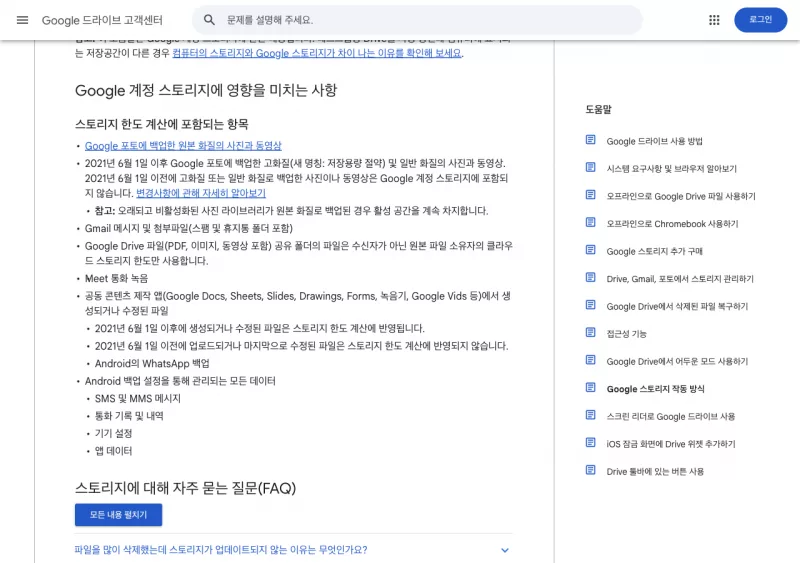
Task: Click bullet 통화 기록 및 내역
Action: [129, 416]
